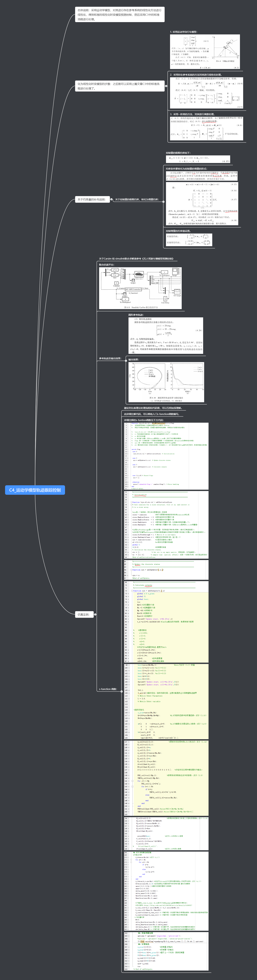Open the quadprog solving process code image

166,951
